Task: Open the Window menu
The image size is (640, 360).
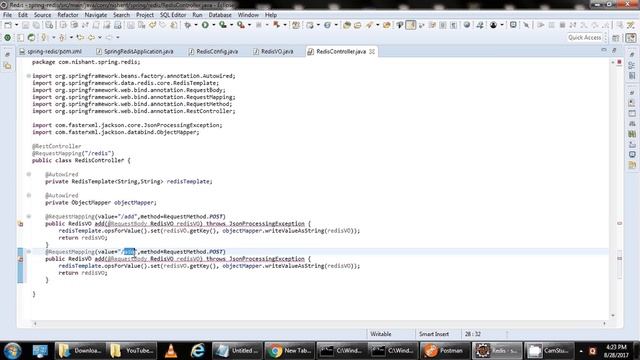Action: (x=248, y=15)
